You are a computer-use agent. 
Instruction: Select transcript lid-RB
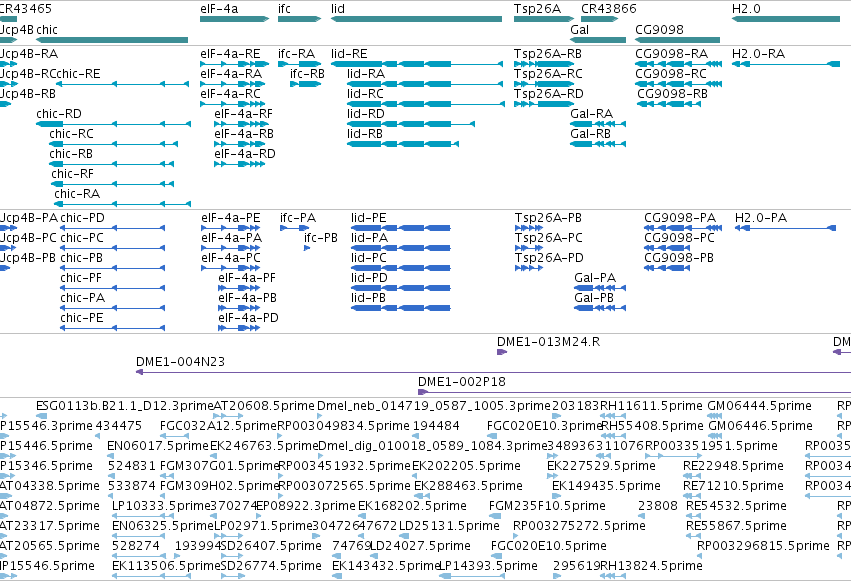point(403,144)
